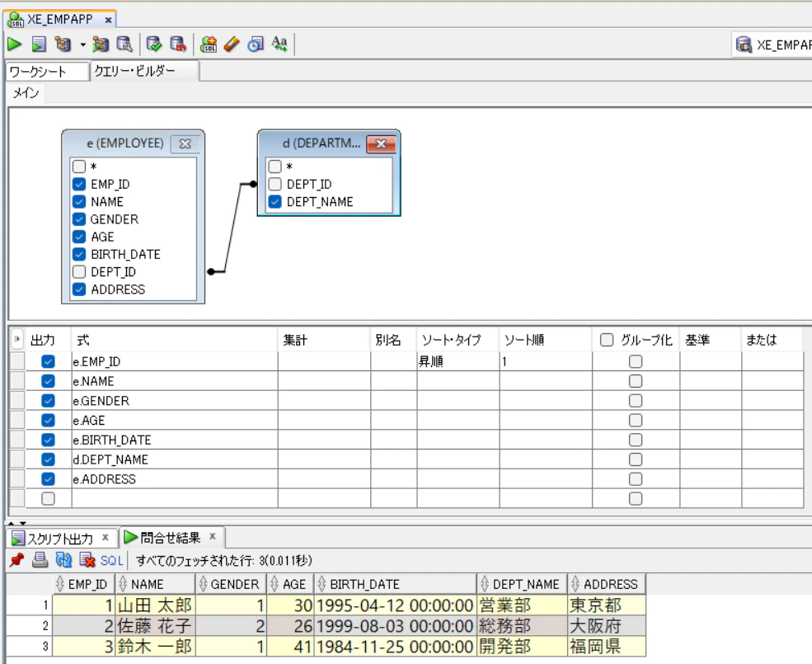This screenshot has height=664, width=812.
Task: Click the Commit toolbar icon
Action: pyautogui.click(x=154, y=45)
